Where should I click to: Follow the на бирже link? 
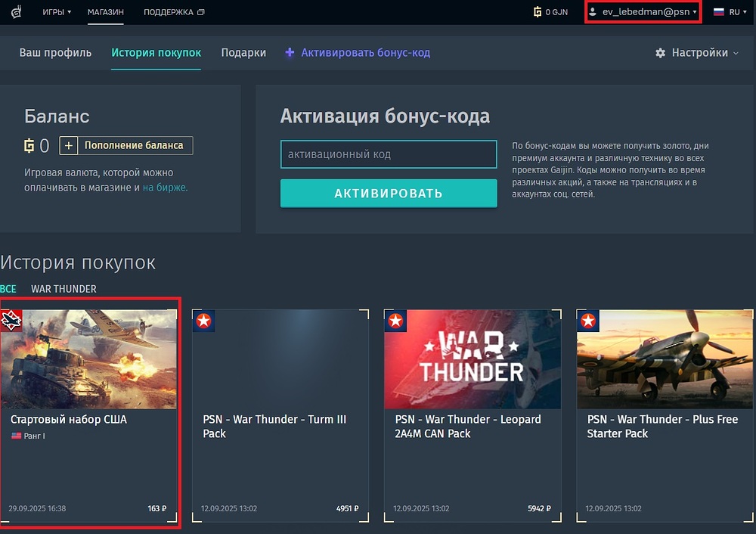(165, 188)
